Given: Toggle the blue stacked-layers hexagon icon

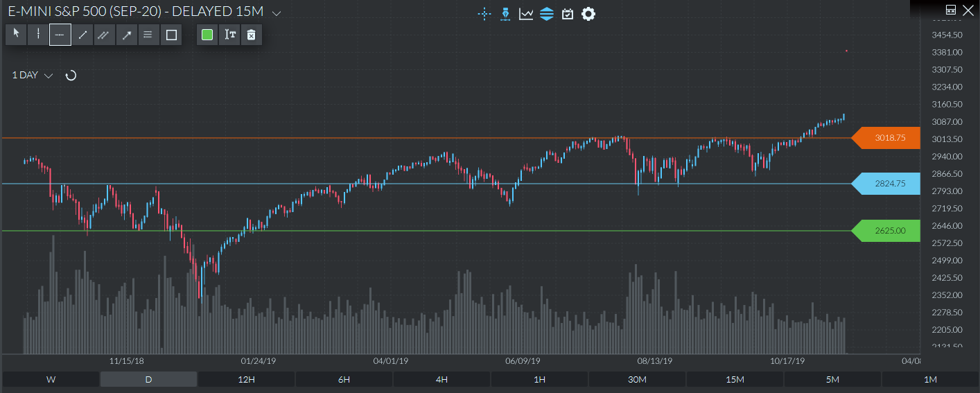Looking at the screenshot, I should tap(547, 14).
